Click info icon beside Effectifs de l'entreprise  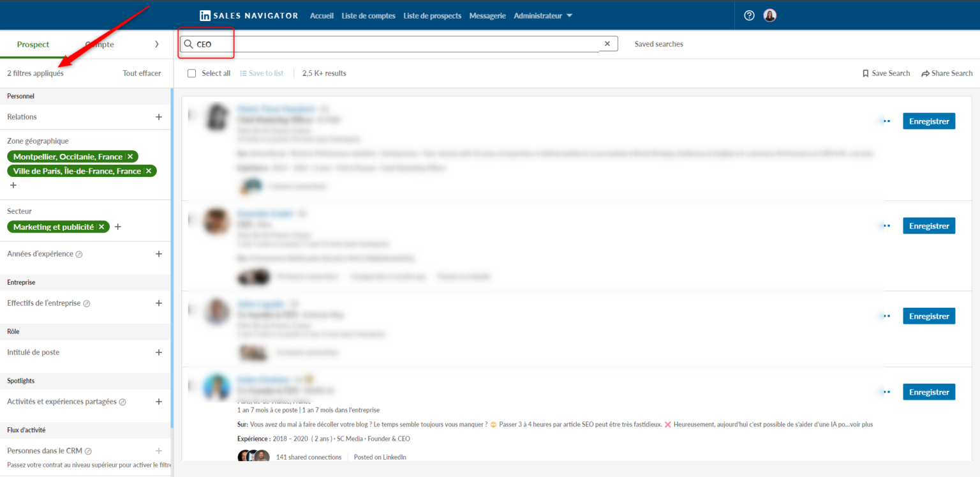87,304
